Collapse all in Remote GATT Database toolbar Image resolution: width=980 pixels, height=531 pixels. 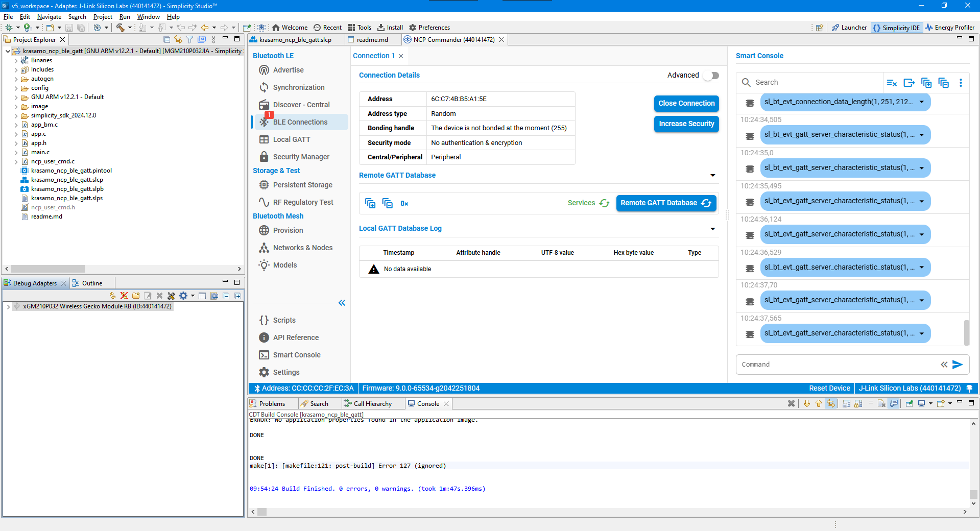pyautogui.click(x=388, y=203)
